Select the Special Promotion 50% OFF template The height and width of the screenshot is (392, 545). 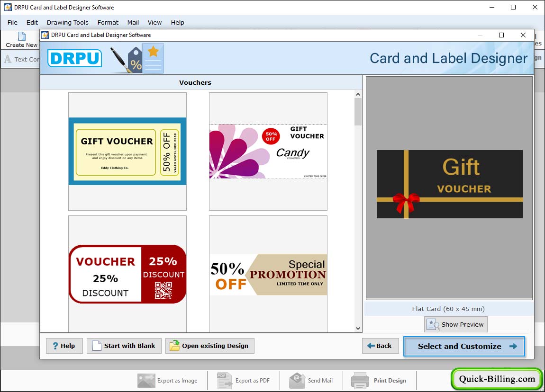[x=268, y=274]
